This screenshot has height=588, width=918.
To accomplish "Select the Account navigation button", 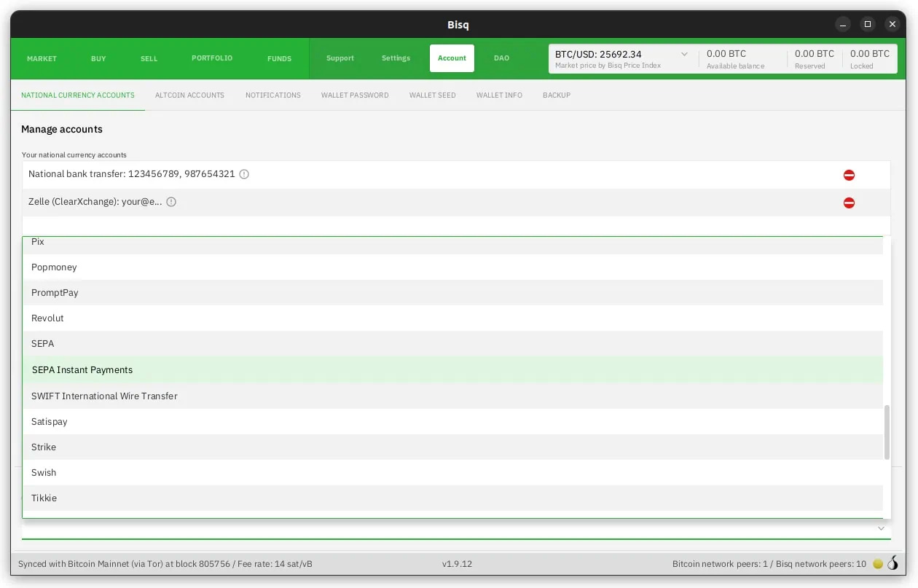I will tap(452, 58).
